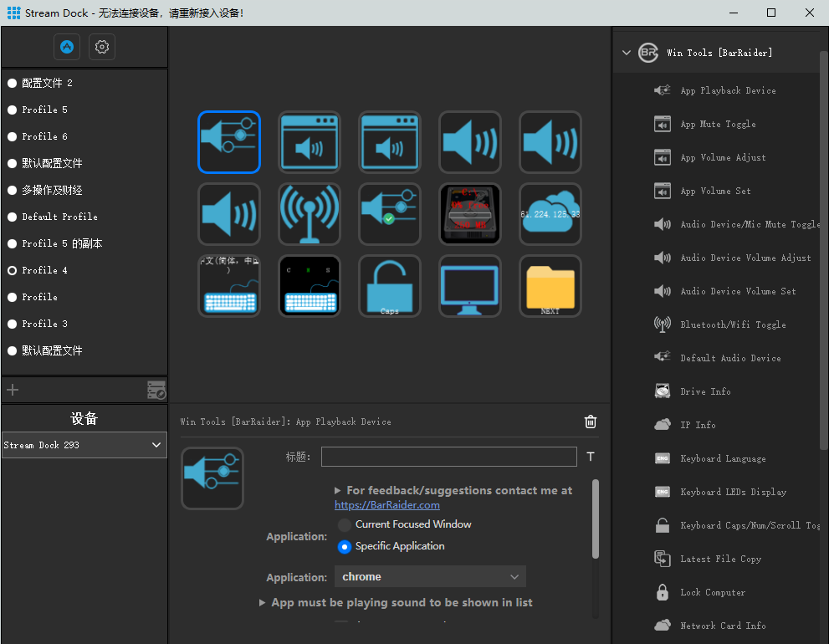Viewport: 829px width, 644px height.
Task: Select the IP Info cloud key
Action: coord(550,214)
